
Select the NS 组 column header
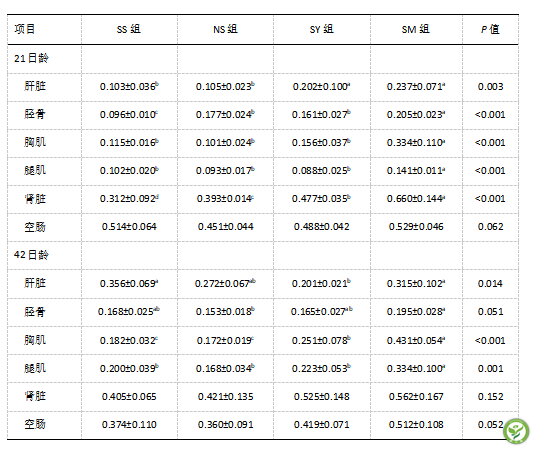tap(225, 29)
